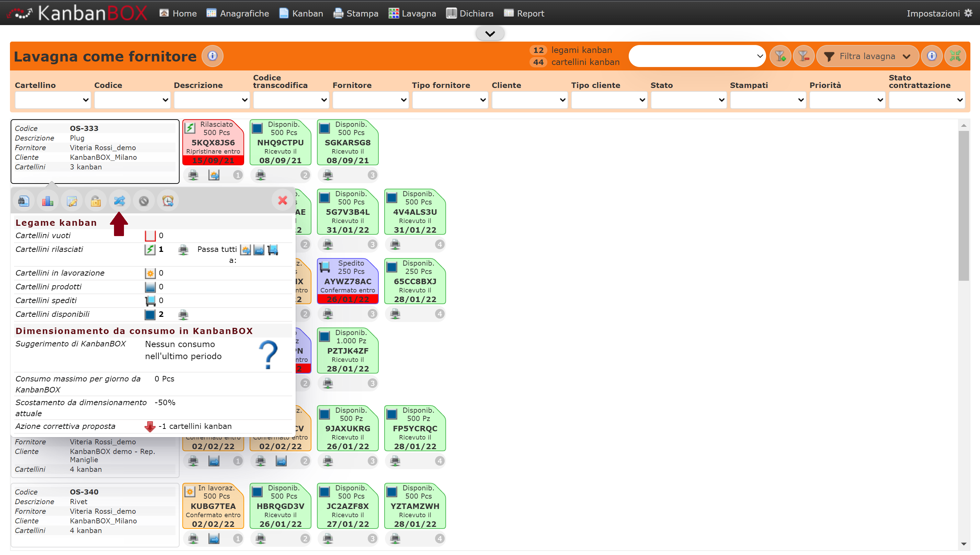Viewport: 980px width, 555px height.
Task: Open the white saved-filter combo box
Action: coord(697,56)
